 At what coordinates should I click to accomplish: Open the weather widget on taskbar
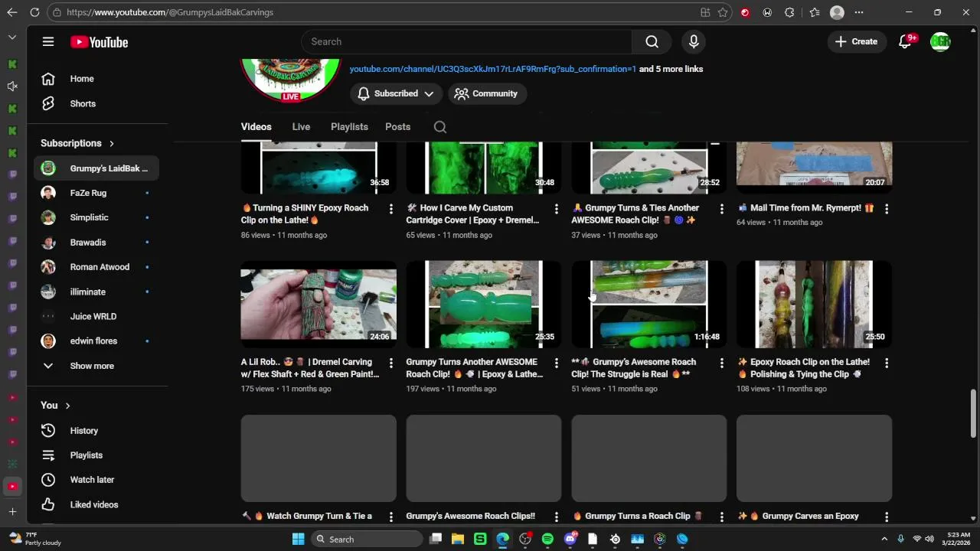tap(34, 539)
